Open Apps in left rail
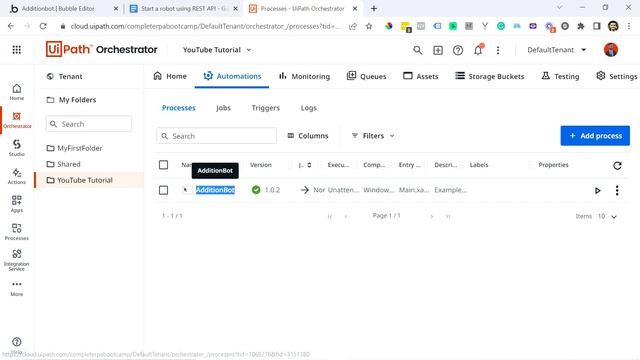This screenshot has width=640, height=360. click(17, 204)
